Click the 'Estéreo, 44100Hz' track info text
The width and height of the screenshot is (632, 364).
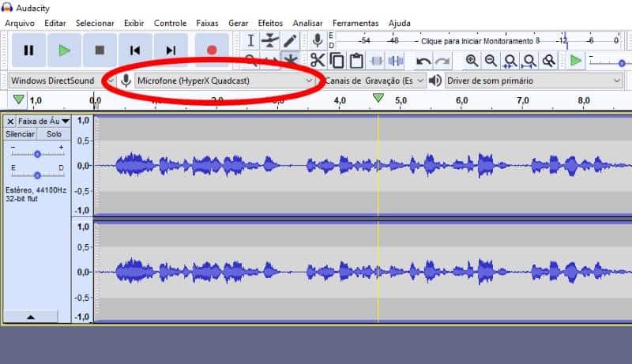pos(36,190)
